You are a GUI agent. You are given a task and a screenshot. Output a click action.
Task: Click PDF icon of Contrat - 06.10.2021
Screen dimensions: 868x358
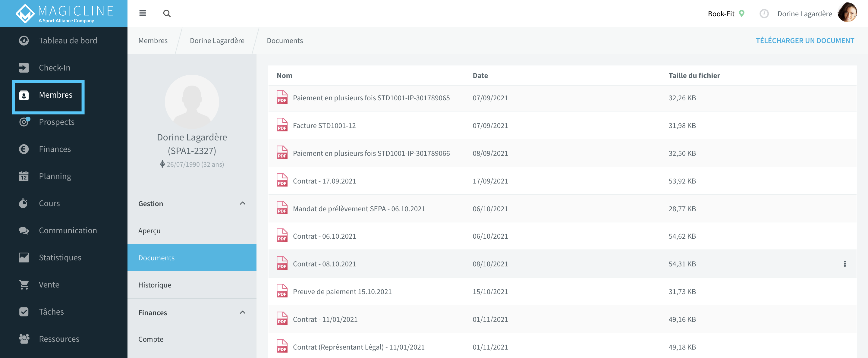tap(282, 235)
